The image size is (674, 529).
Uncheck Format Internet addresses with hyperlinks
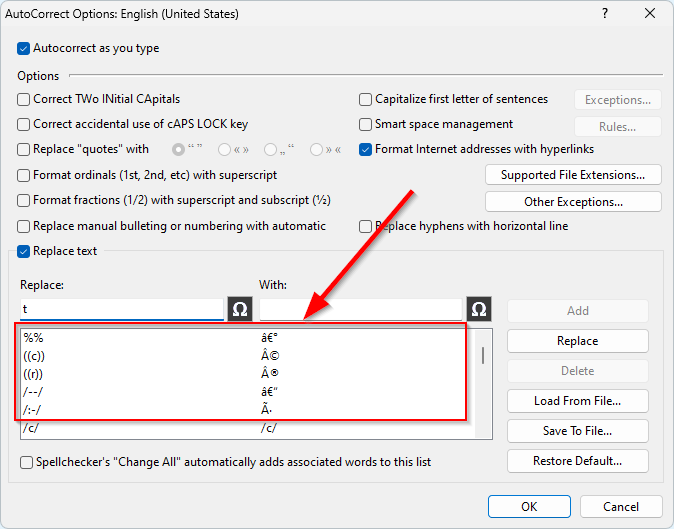[366, 149]
